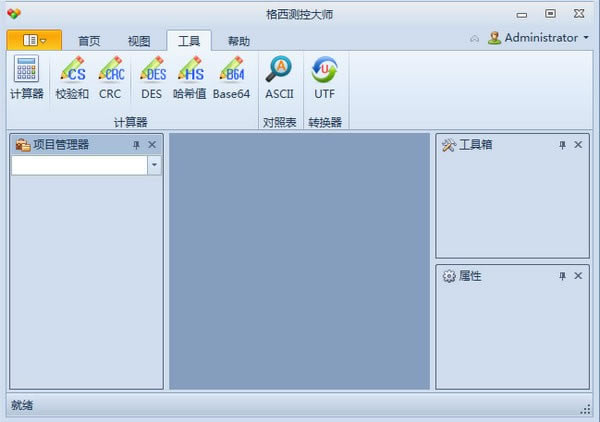The height and width of the screenshot is (422, 600).
Task: Open the DES encryption calculator
Action: coord(152,78)
